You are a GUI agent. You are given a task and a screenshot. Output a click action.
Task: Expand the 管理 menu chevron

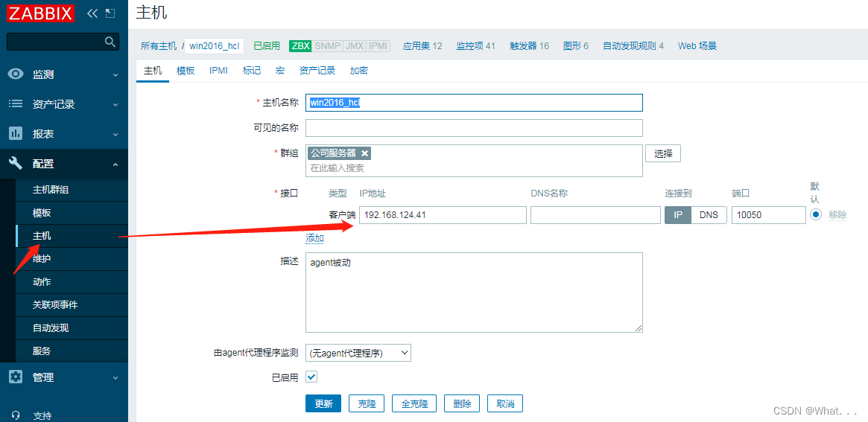tap(115, 378)
